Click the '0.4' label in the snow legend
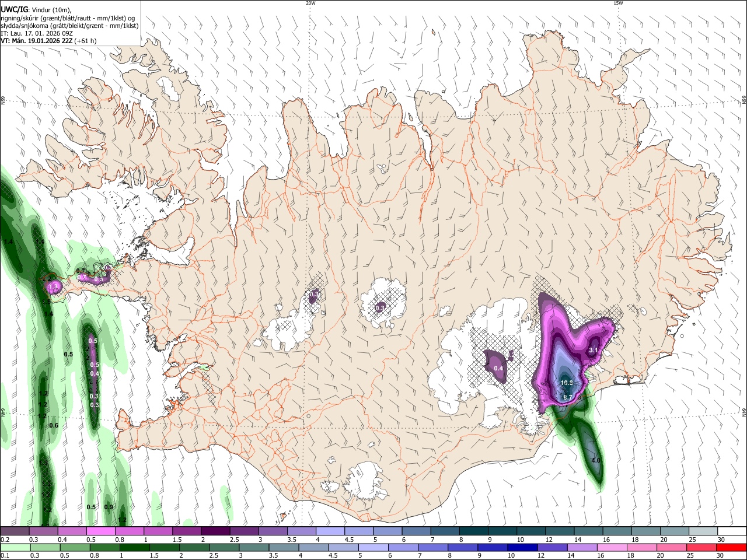The height and width of the screenshot is (560, 747). coord(62,540)
